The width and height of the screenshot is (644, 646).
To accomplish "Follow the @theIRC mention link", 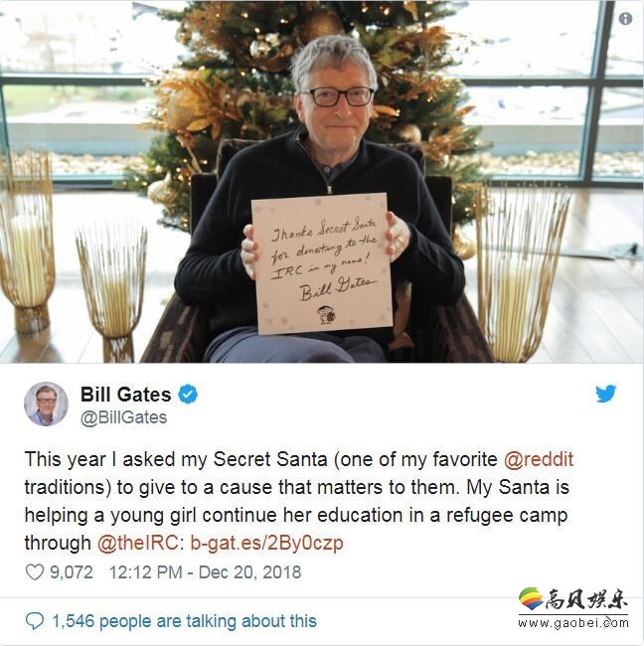I will pyautogui.click(x=137, y=543).
